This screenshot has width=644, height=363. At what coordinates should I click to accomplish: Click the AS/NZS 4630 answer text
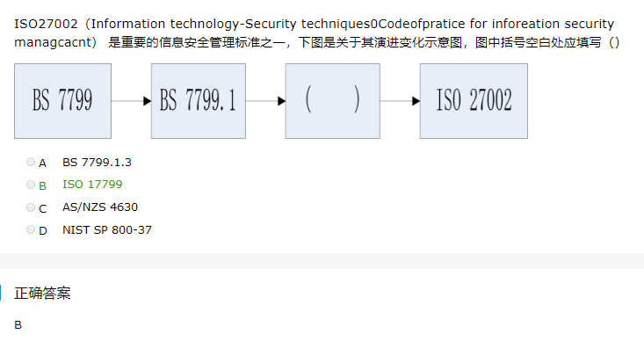[x=100, y=207]
